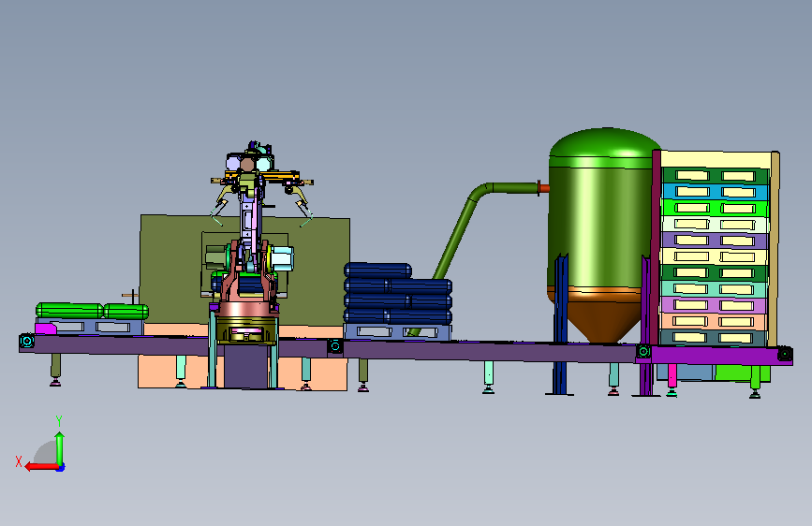Select the maroon left post of pallet rack
The image size is (812, 526).
click(657, 247)
